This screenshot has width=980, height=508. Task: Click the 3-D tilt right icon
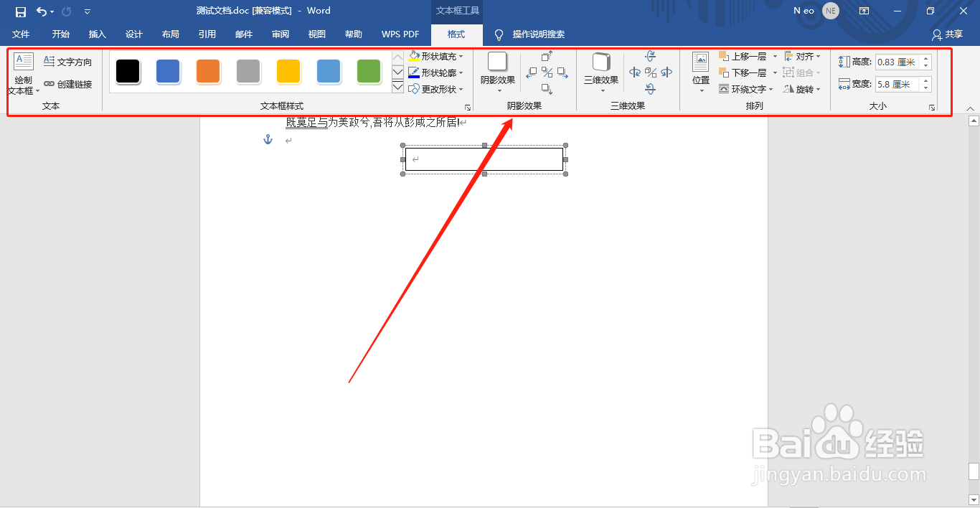click(x=666, y=72)
